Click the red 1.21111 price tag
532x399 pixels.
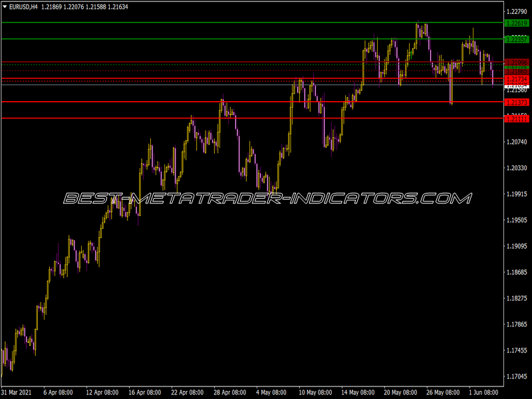[517, 118]
